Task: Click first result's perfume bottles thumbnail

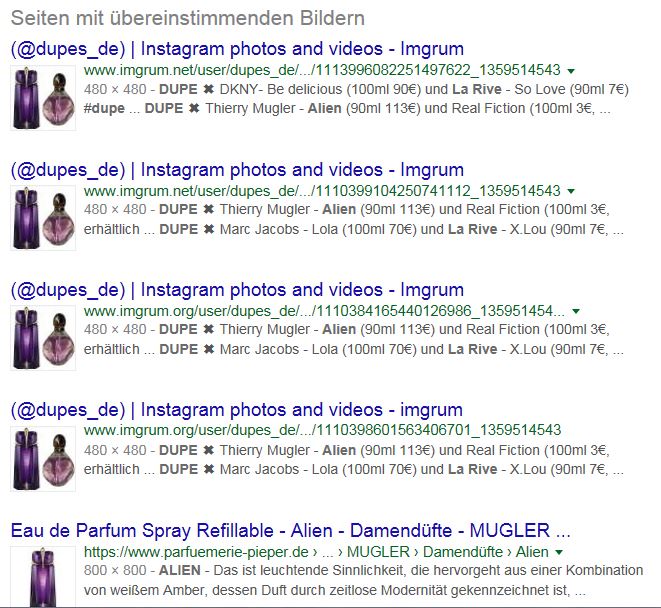Action: pyautogui.click(x=43, y=98)
